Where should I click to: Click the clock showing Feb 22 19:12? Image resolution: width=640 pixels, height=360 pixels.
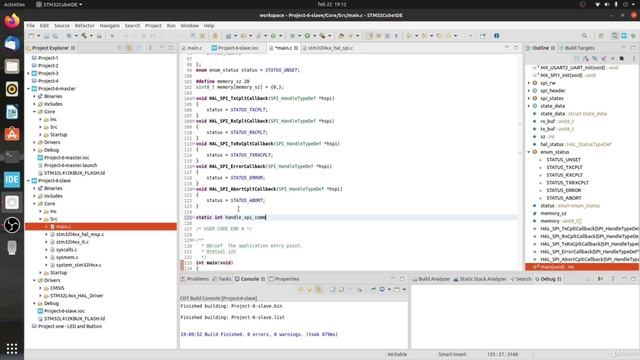click(332, 4)
